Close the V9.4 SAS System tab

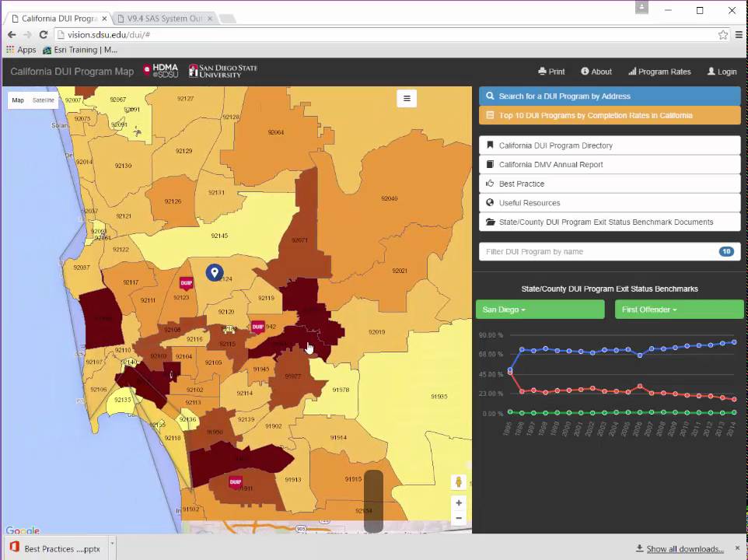209,19
